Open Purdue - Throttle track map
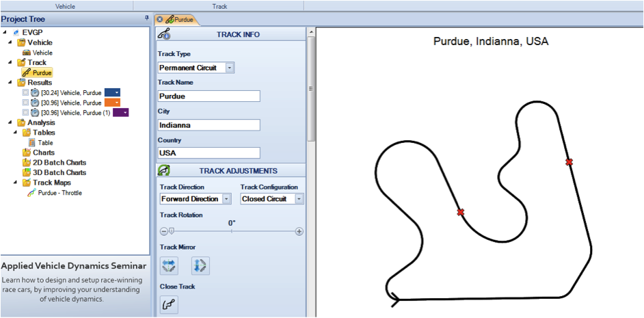The width and height of the screenshot is (644, 318). 59,193
